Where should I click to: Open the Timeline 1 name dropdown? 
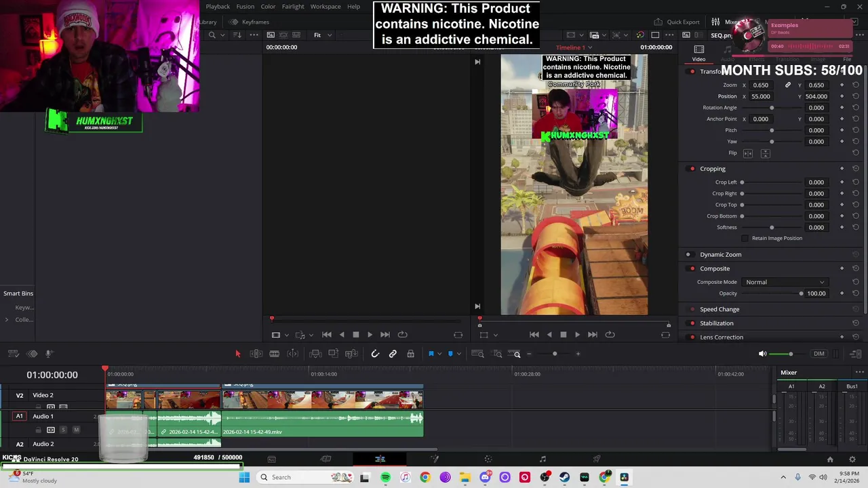[x=574, y=47]
